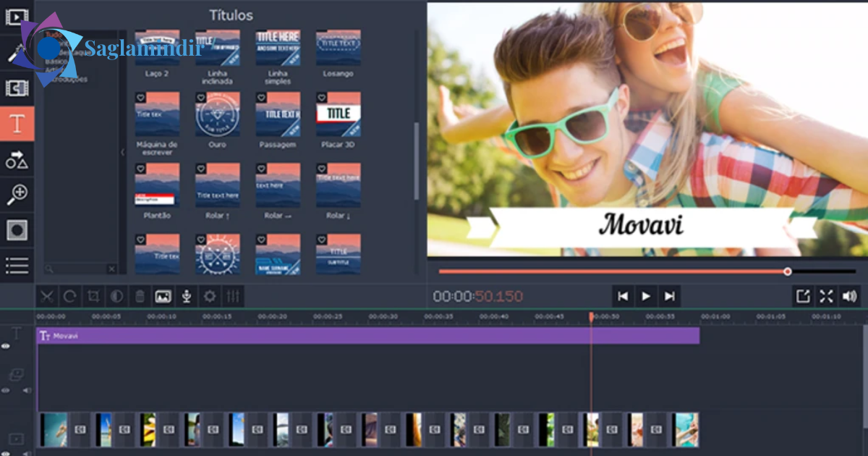The width and height of the screenshot is (868, 456).
Task: Favorite the Ouro title with heart
Action: pos(201,97)
